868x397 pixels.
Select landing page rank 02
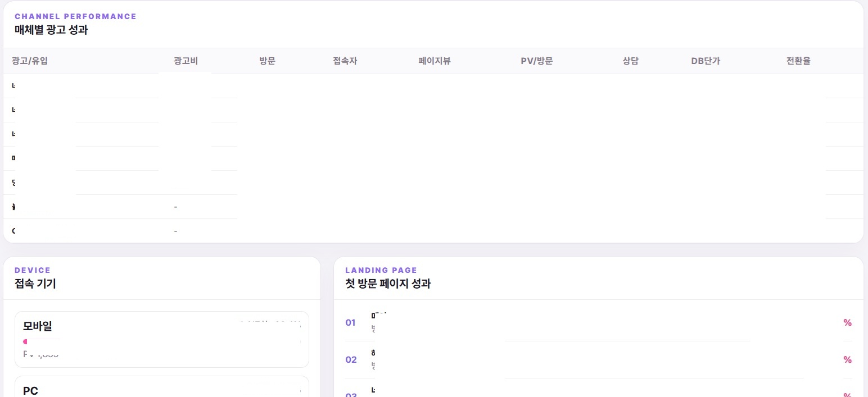click(x=351, y=360)
